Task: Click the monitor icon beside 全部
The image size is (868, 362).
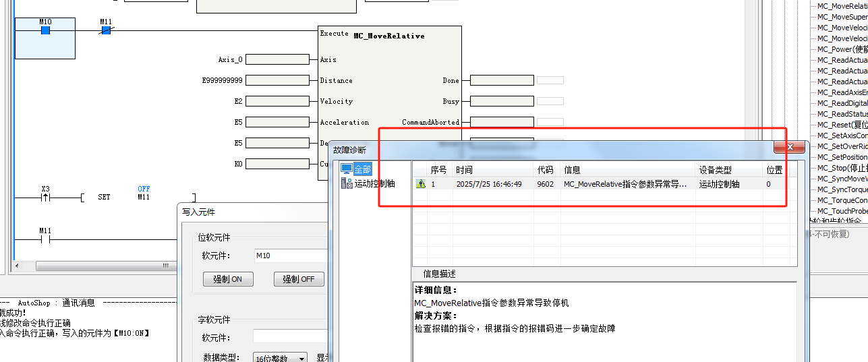Action: tap(347, 169)
